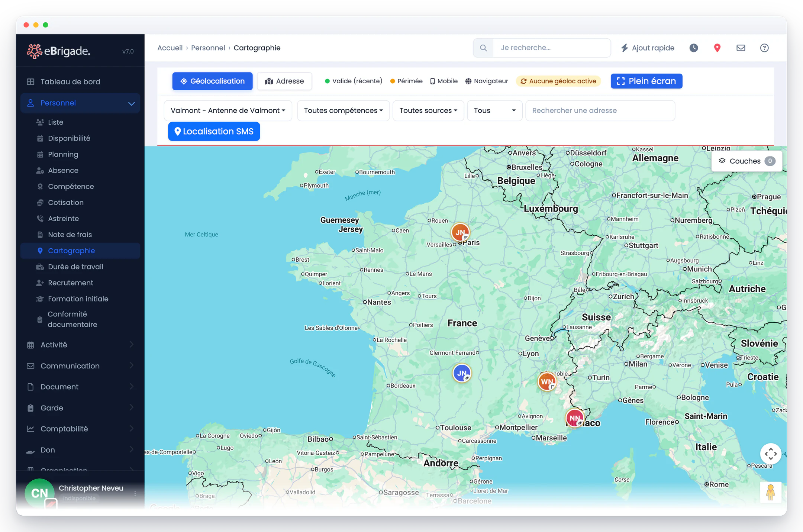Click the Rechercher une adresse field
803x532 pixels.
click(x=600, y=110)
